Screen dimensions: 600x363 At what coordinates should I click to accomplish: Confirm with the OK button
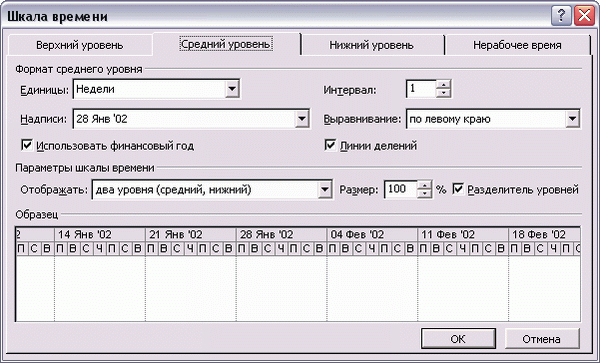[458, 339]
